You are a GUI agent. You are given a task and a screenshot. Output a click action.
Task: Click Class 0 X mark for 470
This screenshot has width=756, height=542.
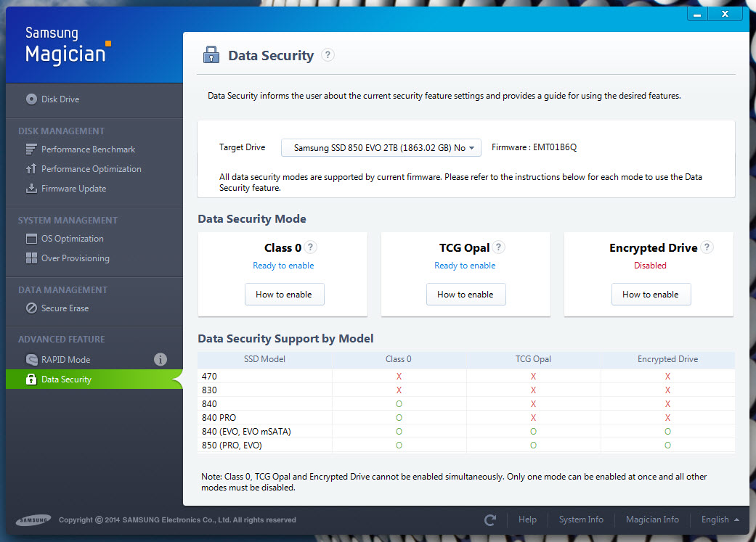[x=399, y=377]
